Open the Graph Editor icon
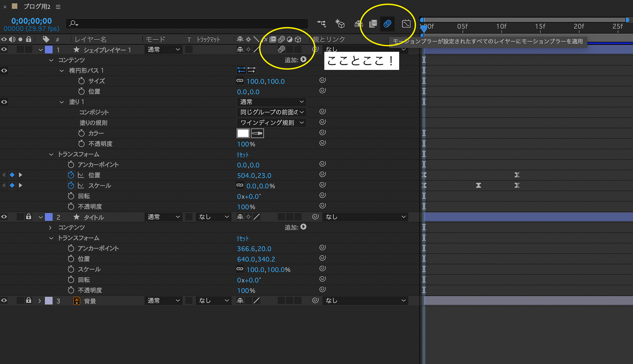Viewport: 633px width, 364px height. point(406,24)
